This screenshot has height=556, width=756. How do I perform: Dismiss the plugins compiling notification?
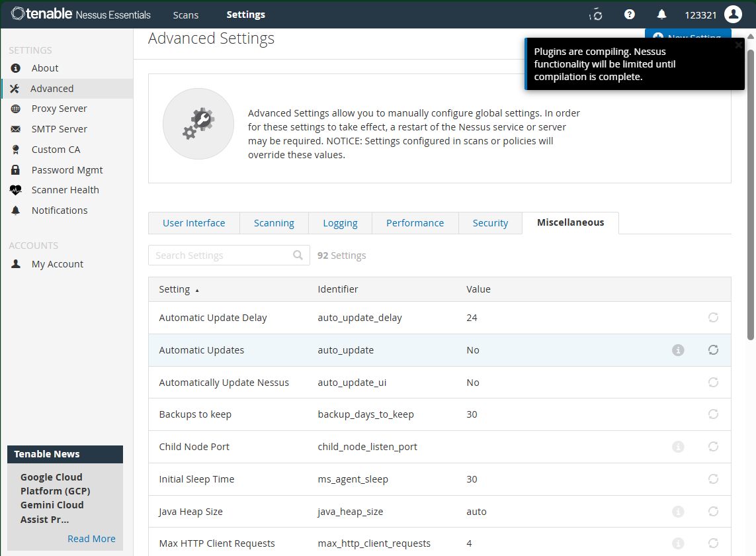[738, 45]
